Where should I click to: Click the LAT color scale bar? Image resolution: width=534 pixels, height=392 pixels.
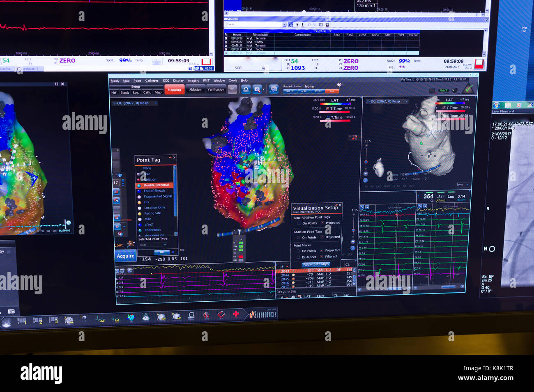(335, 104)
